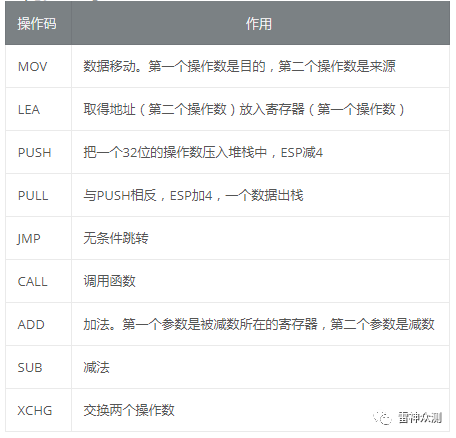456x438 pixels.
Task: Select the CALL opcode cell
Action: [38, 281]
